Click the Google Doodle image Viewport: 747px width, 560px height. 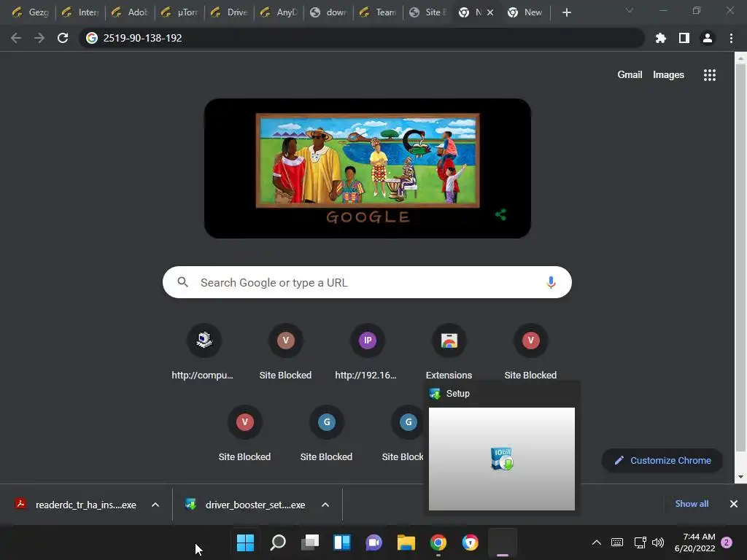368,168
